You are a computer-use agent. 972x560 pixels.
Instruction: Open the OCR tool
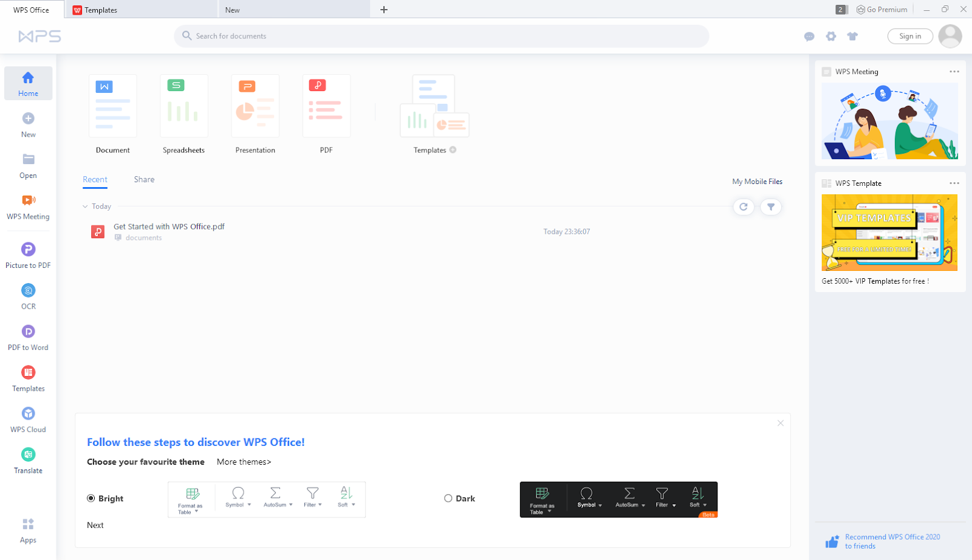(x=28, y=296)
